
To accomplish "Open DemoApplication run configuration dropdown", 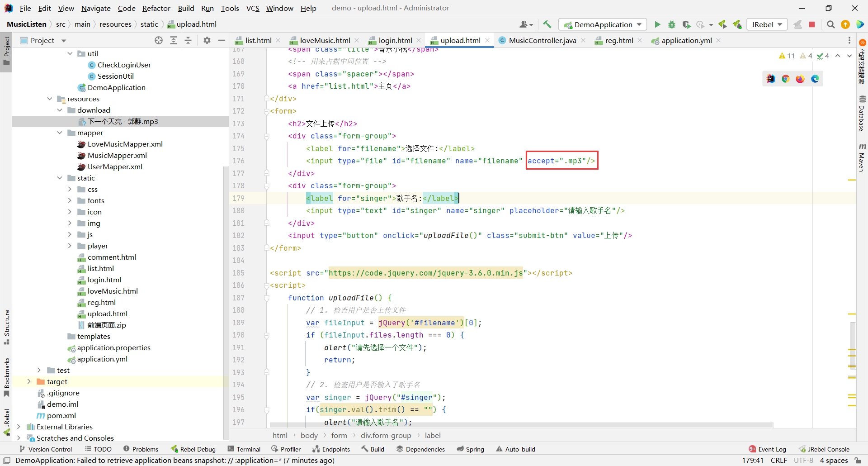I will [603, 24].
